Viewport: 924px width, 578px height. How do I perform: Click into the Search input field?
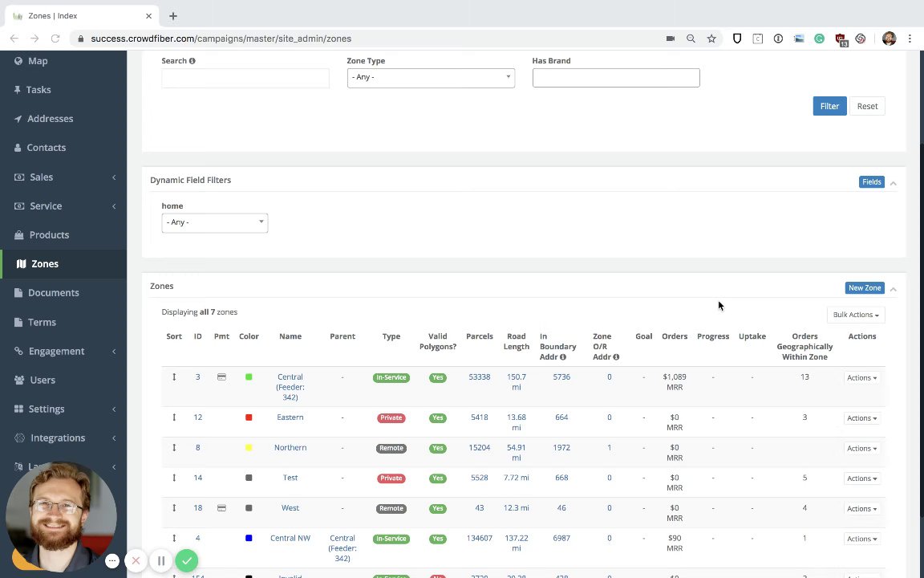click(245, 78)
